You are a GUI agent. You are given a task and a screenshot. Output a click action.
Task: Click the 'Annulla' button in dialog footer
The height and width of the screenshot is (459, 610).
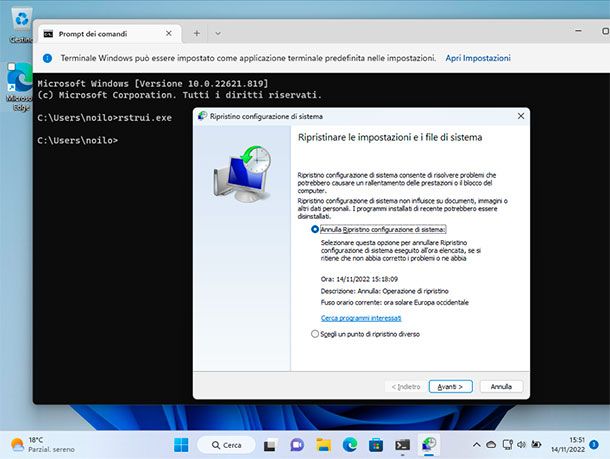point(501,387)
